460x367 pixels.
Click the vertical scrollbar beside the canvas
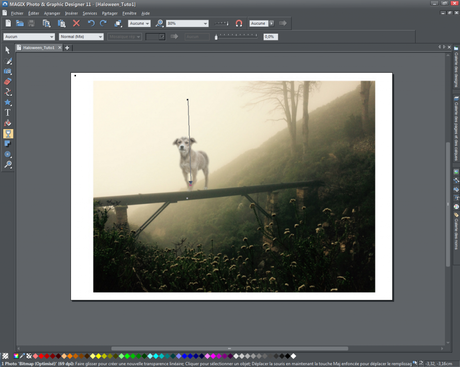point(448,204)
